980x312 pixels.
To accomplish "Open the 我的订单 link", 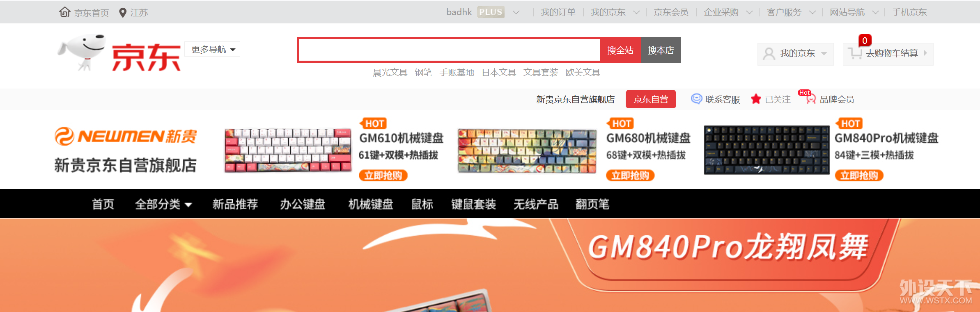I will pyautogui.click(x=558, y=12).
